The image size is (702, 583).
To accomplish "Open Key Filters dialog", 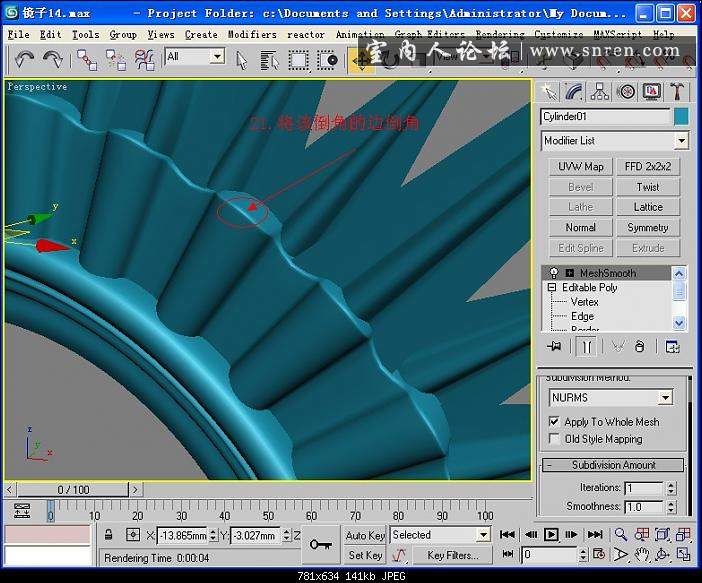I will (x=453, y=555).
